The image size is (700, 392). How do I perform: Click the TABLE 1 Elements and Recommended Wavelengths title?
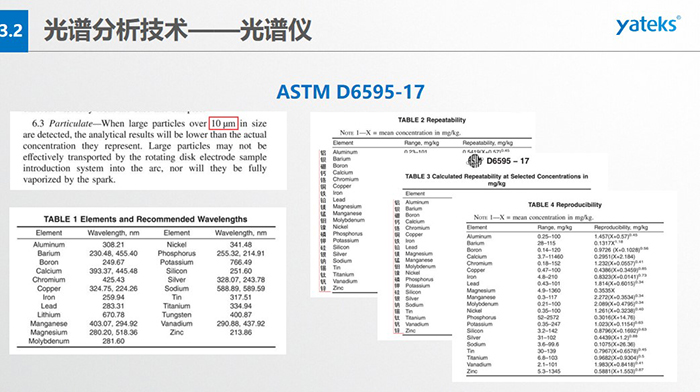click(145, 219)
